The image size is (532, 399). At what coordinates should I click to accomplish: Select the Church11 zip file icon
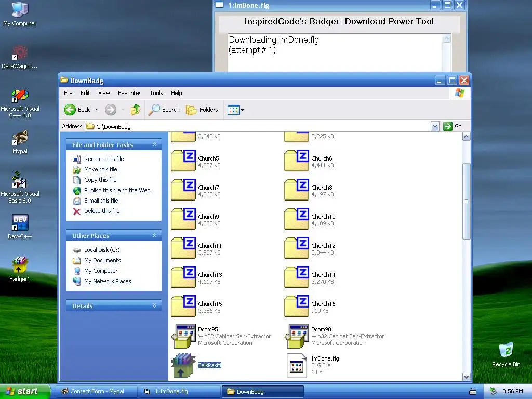(x=183, y=248)
